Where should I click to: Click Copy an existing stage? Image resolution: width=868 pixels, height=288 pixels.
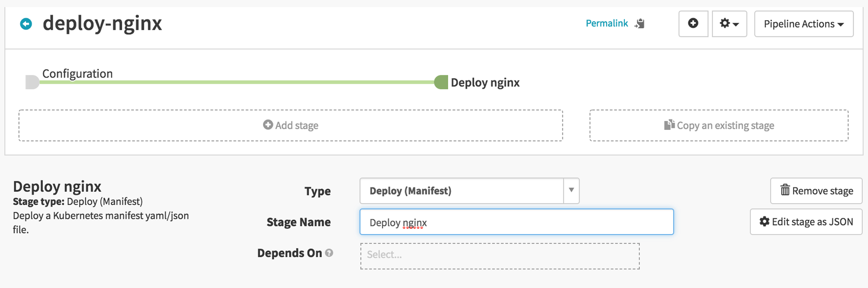[719, 126]
